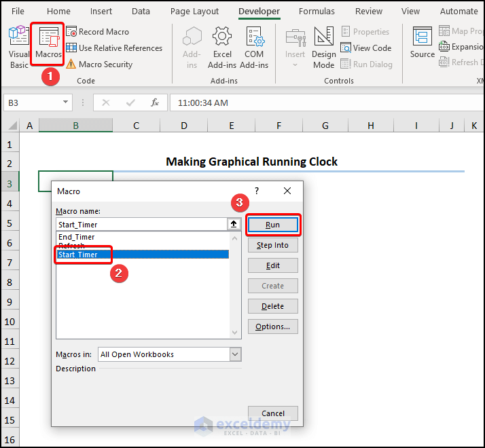Image resolution: width=485 pixels, height=448 pixels.
Task: Open macro Options...
Action: pos(273,326)
